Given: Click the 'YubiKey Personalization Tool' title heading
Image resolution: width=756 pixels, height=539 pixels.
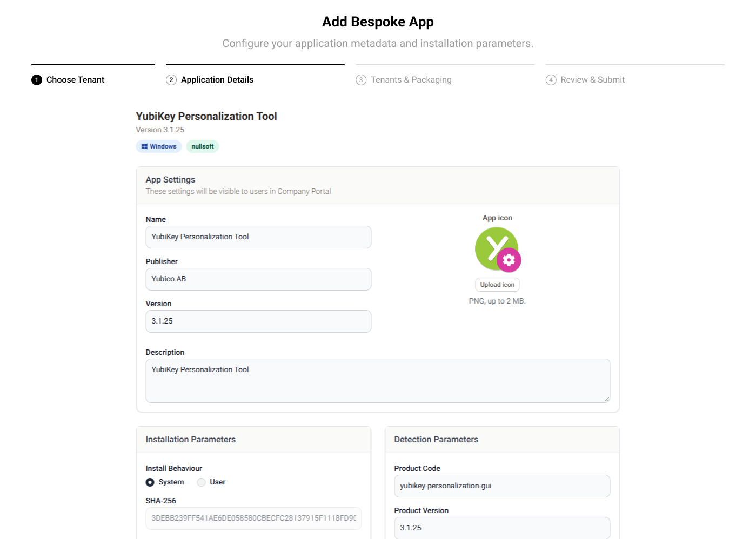Looking at the screenshot, I should point(206,116).
